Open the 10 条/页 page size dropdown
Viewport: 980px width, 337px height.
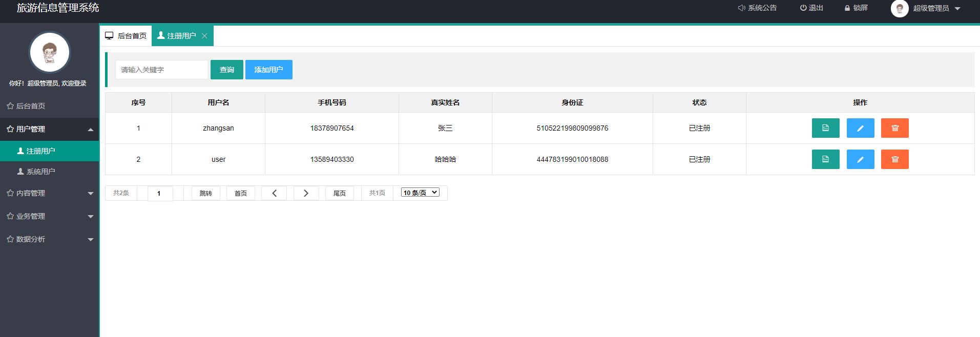click(420, 193)
